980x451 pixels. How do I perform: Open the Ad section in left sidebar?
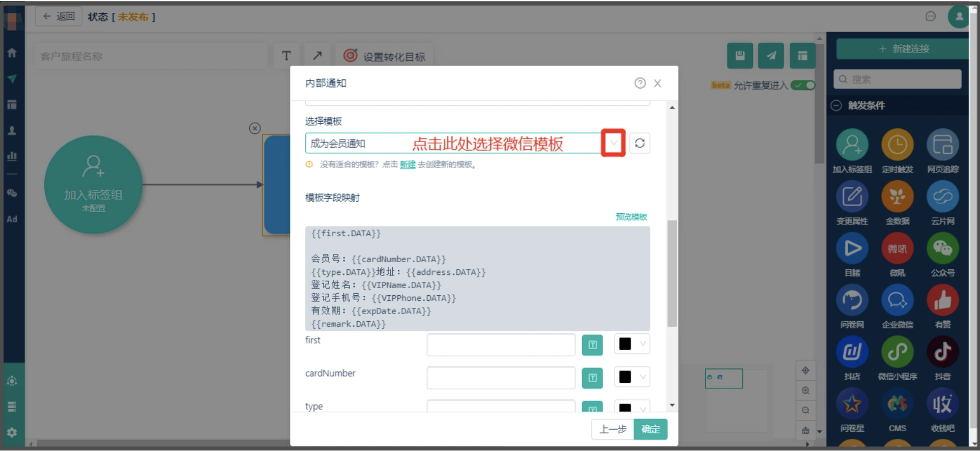pyautogui.click(x=12, y=219)
